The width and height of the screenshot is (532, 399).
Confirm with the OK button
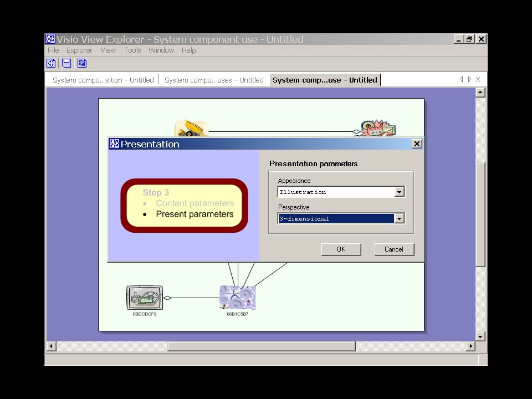(341, 249)
